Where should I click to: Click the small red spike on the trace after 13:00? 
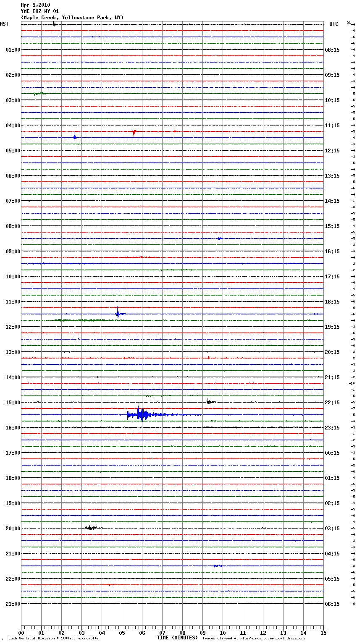pos(209,358)
